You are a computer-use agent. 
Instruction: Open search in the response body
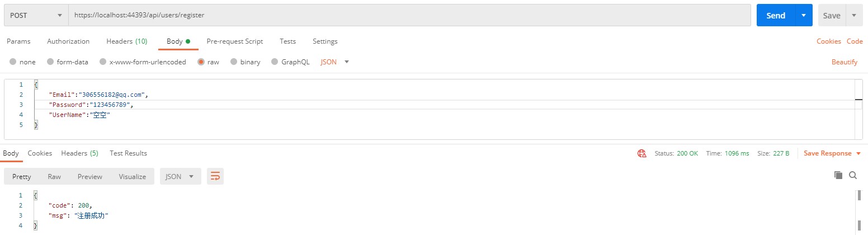tap(853, 175)
